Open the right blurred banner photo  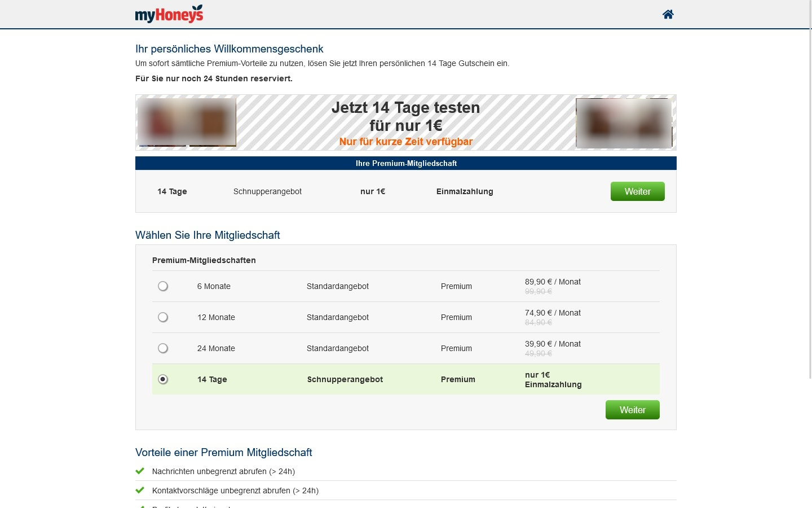tap(624, 122)
